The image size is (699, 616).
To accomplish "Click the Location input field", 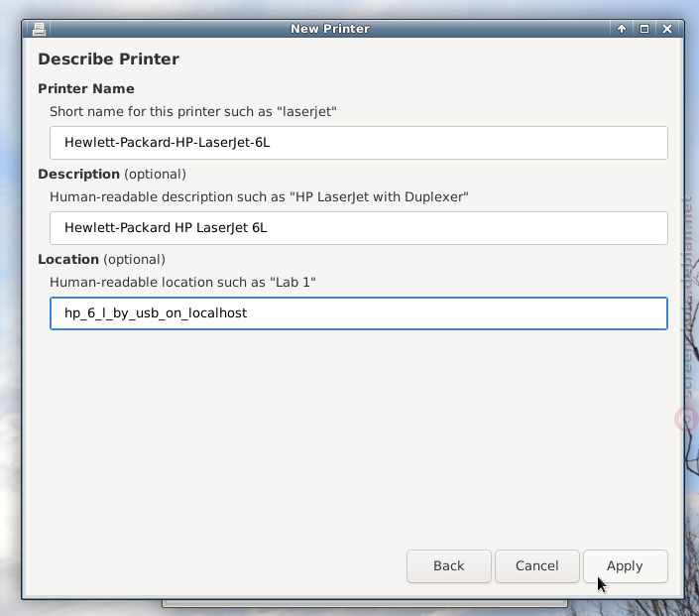I will pyautogui.click(x=358, y=313).
